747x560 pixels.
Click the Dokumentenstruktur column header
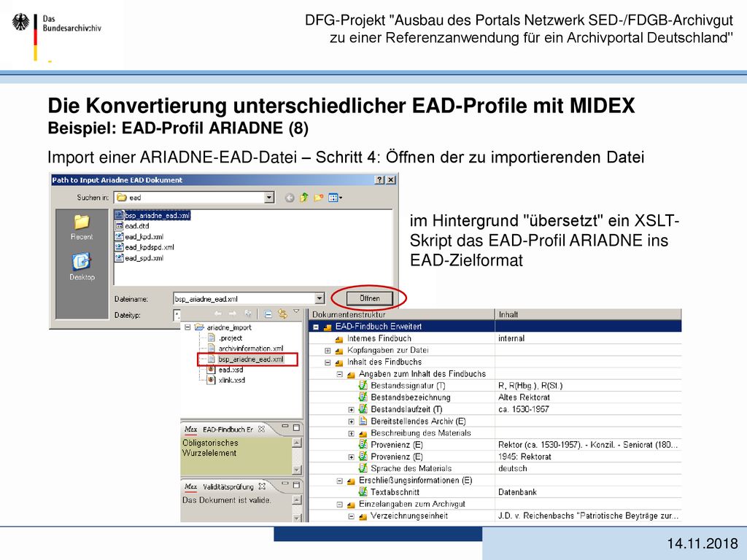[x=402, y=314]
